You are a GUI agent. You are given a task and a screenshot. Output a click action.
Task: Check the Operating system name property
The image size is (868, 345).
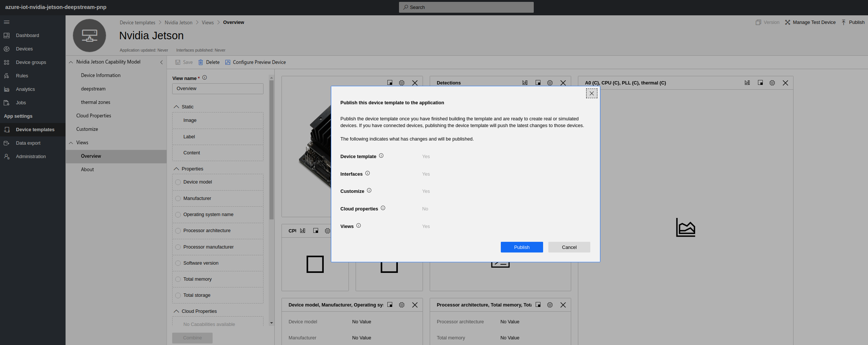(178, 215)
